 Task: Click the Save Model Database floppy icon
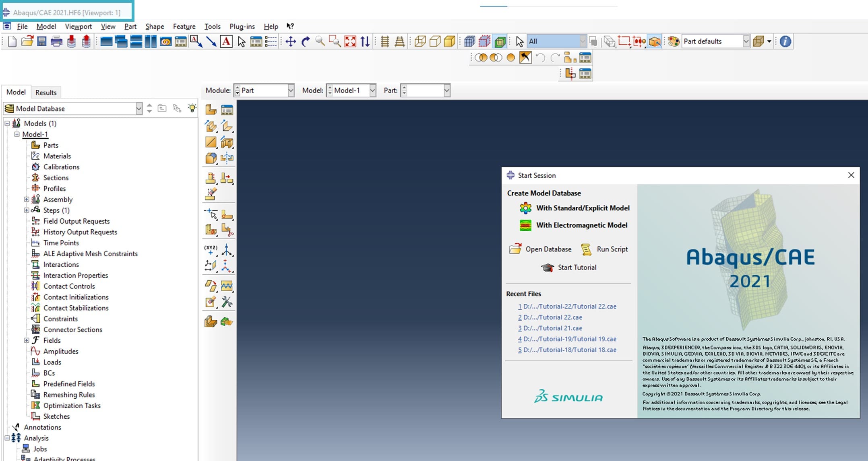(x=41, y=41)
